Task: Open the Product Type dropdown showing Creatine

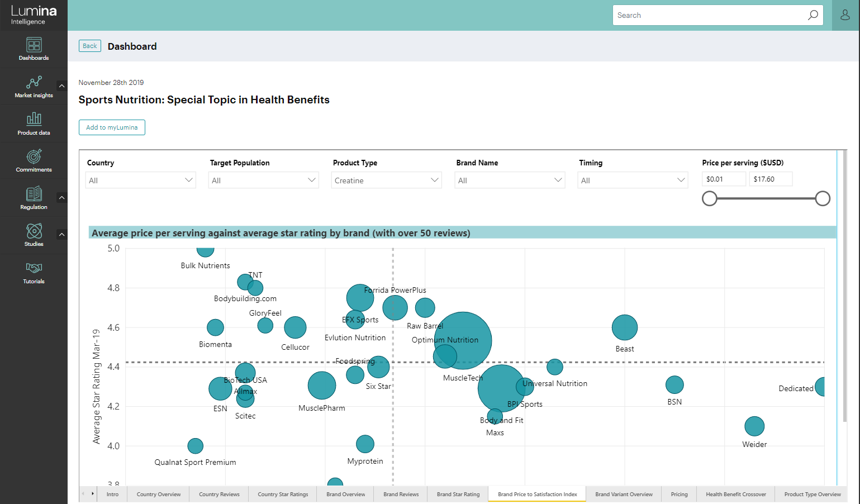Action: point(386,180)
